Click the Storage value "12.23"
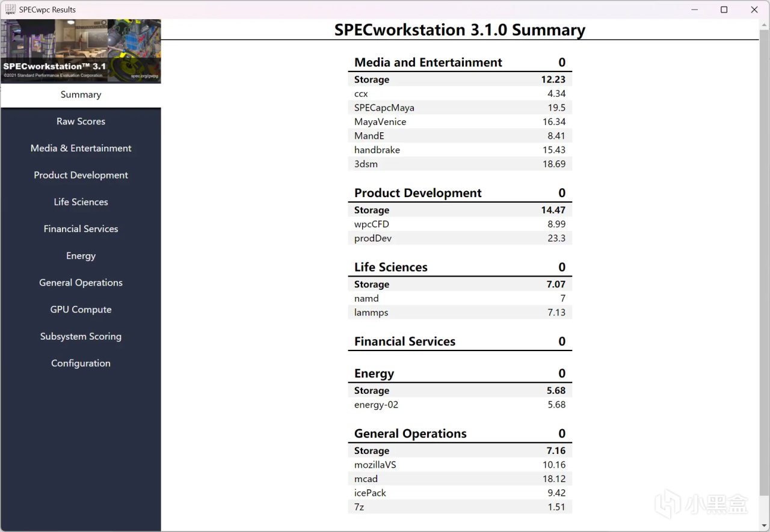Image resolution: width=770 pixels, height=532 pixels. (x=553, y=79)
